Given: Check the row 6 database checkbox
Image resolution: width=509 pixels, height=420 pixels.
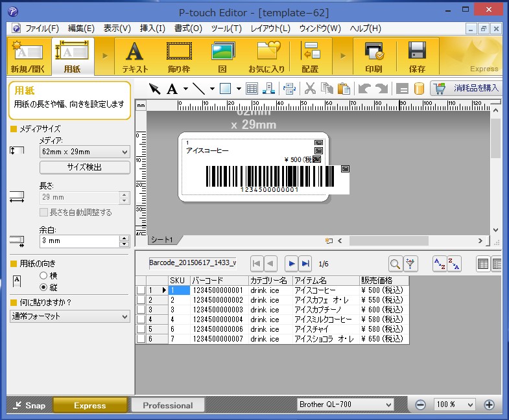Looking at the screenshot, I should tap(141, 339).
